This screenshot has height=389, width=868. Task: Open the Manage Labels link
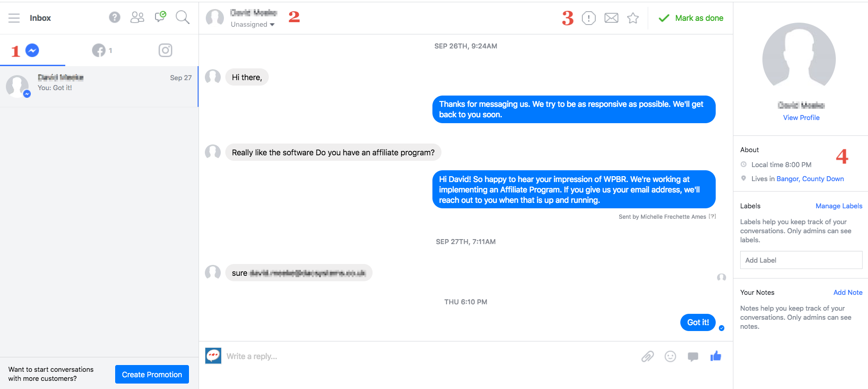(839, 206)
